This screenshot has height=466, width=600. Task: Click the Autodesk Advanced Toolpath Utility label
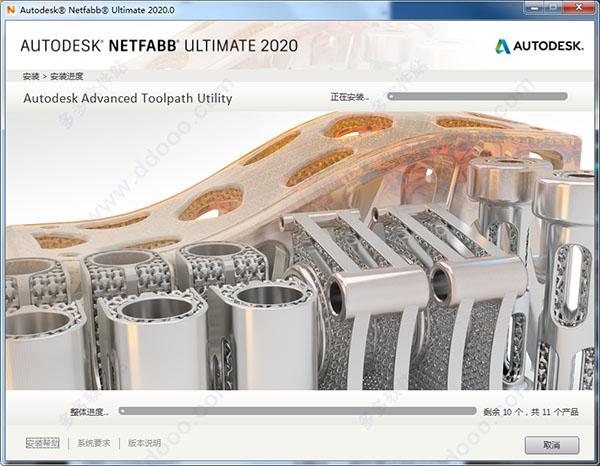coord(128,98)
